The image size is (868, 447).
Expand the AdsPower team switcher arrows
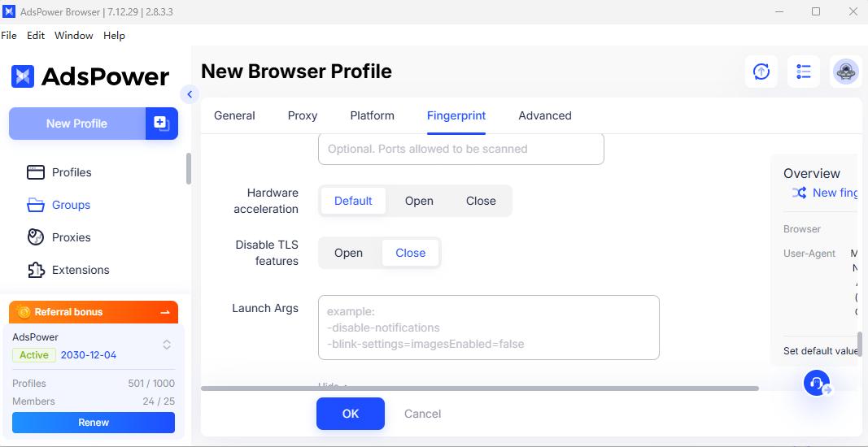click(x=167, y=345)
